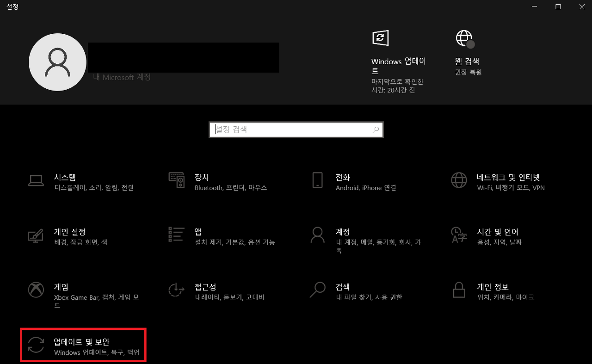The image size is (592, 364).
Task: Open the 앱 list icon
Action: pyautogui.click(x=177, y=234)
